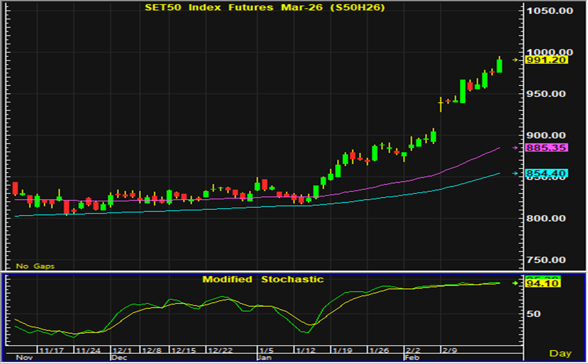The width and height of the screenshot is (588, 364).
Task: Click the yellow 991.20 last price label
Action: (547, 60)
